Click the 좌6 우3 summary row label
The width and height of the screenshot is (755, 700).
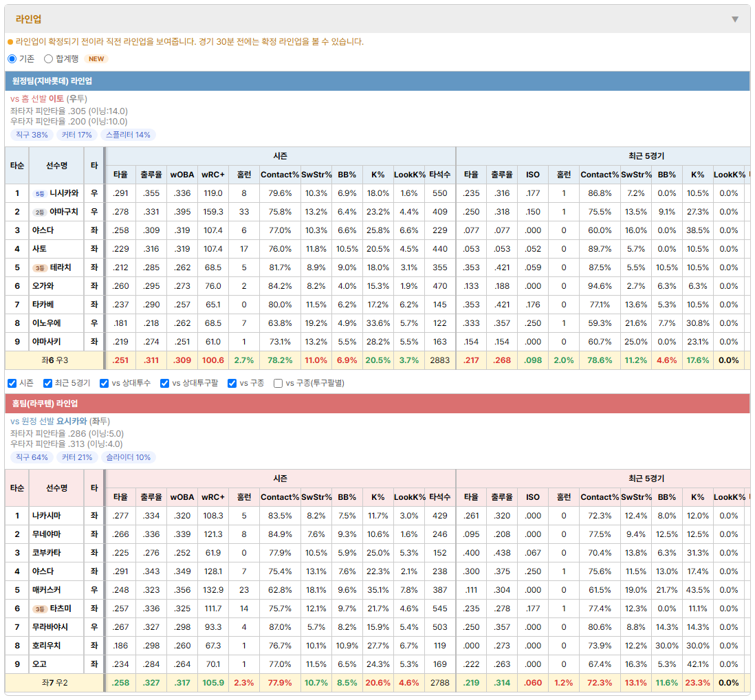click(x=54, y=360)
